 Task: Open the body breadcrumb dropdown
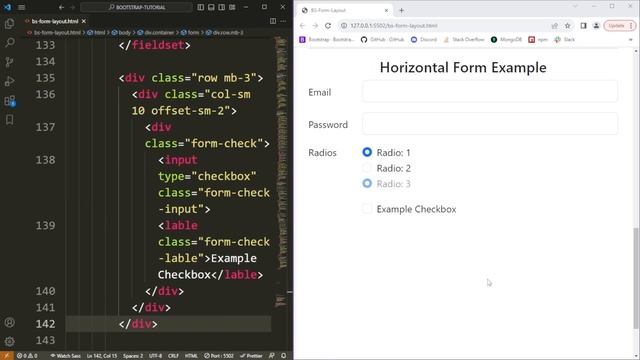click(121, 33)
